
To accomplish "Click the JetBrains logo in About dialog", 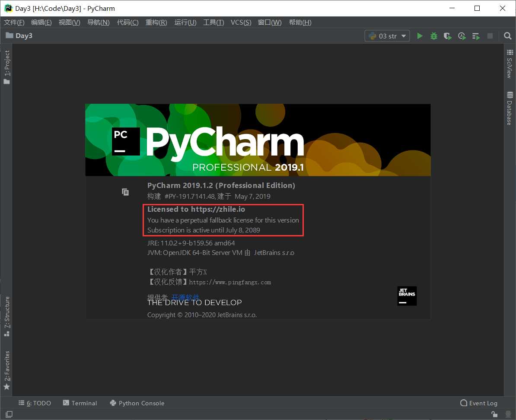I will point(407,296).
